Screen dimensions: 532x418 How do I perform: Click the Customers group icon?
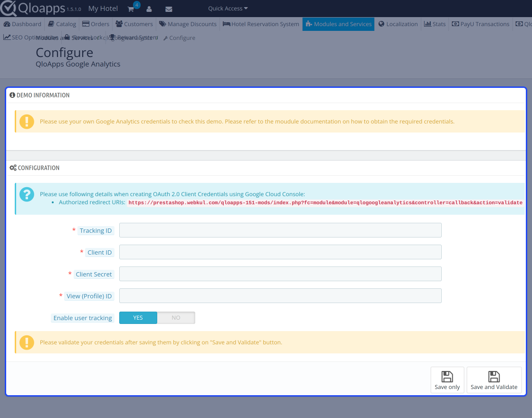pyautogui.click(x=119, y=24)
